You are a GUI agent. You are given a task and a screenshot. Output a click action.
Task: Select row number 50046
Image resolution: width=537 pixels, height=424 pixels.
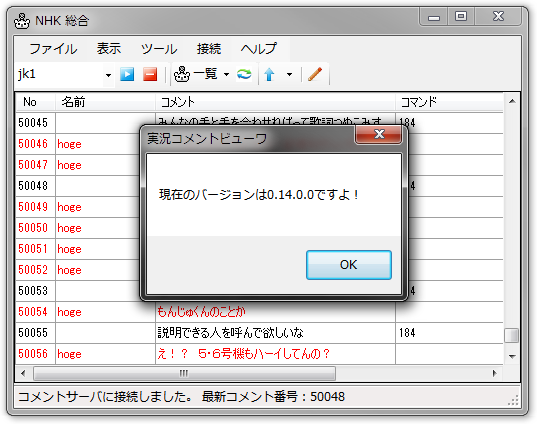(x=33, y=144)
